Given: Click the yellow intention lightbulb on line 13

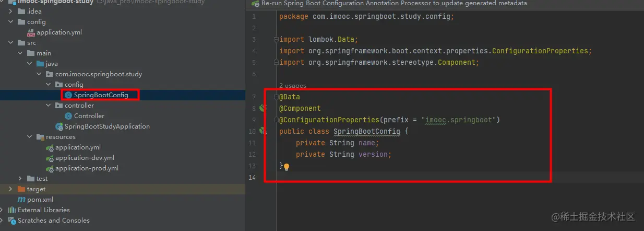Looking at the screenshot, I should pos(286,167).
